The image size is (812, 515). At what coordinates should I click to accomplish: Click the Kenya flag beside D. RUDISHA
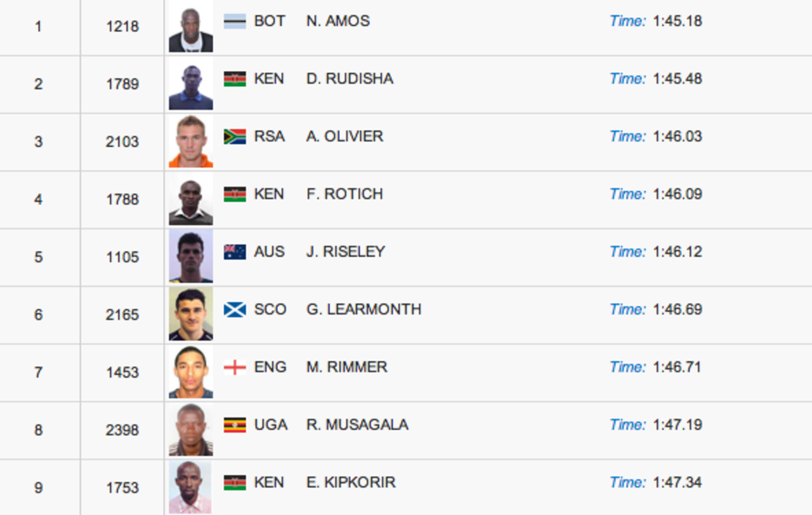(x=235, y=79)
